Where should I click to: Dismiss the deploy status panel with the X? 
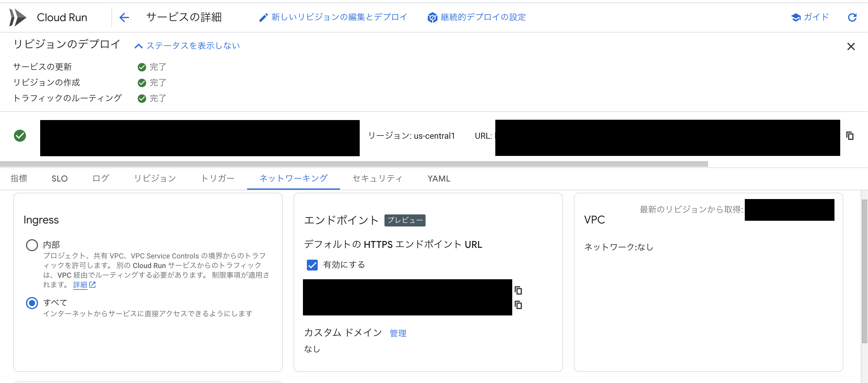pyautogui.click(x=851, y=46)
